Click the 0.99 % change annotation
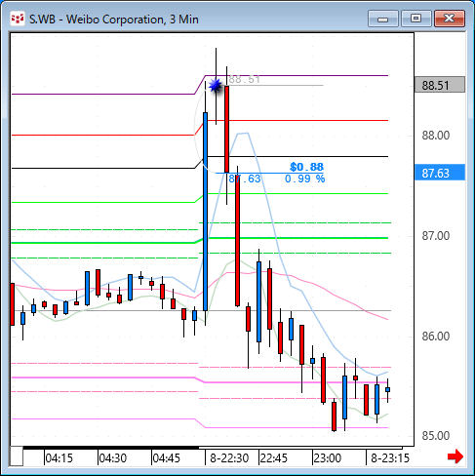This screenshot has height=476, width=475. [305, 178]
